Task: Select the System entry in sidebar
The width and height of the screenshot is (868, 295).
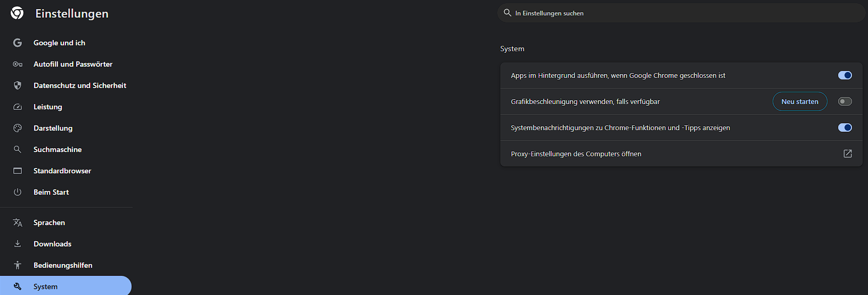Action: (46, 286)
